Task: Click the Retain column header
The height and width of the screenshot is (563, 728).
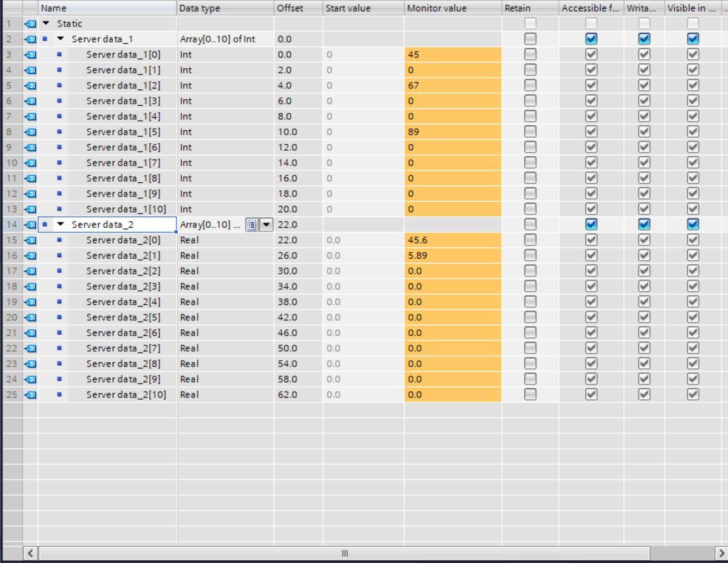Action: pyautogui.click(x=530, y=8)
